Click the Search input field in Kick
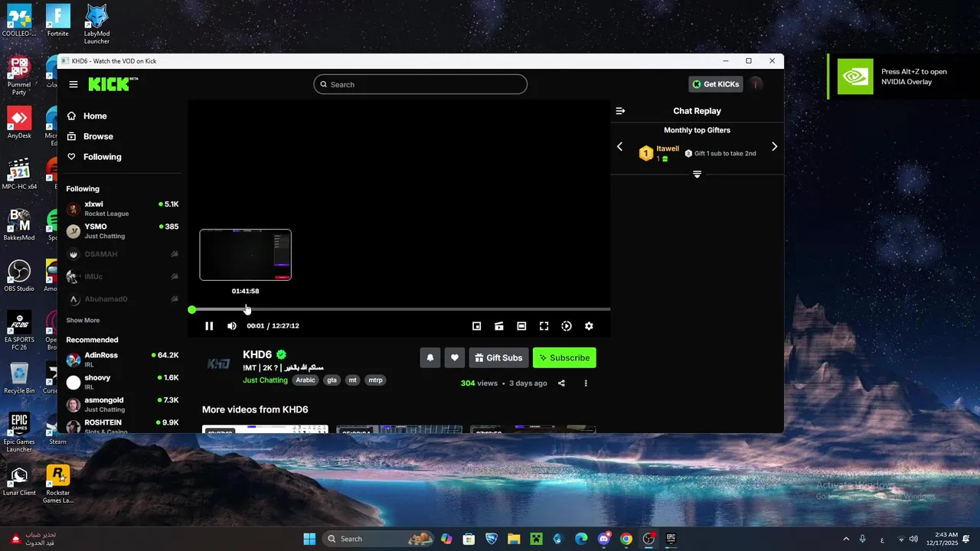The height and width of the screenshot is (551, 980). coord(420,84)
